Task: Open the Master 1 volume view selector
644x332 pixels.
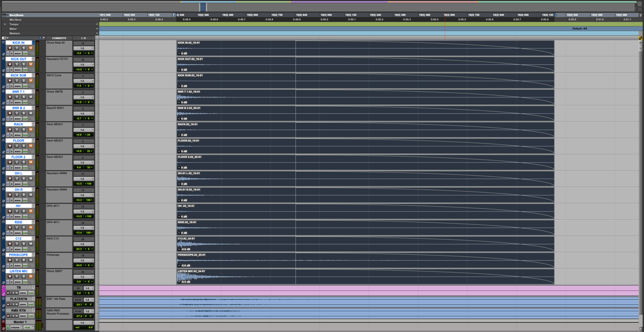Action: click(x=16, y=327)
